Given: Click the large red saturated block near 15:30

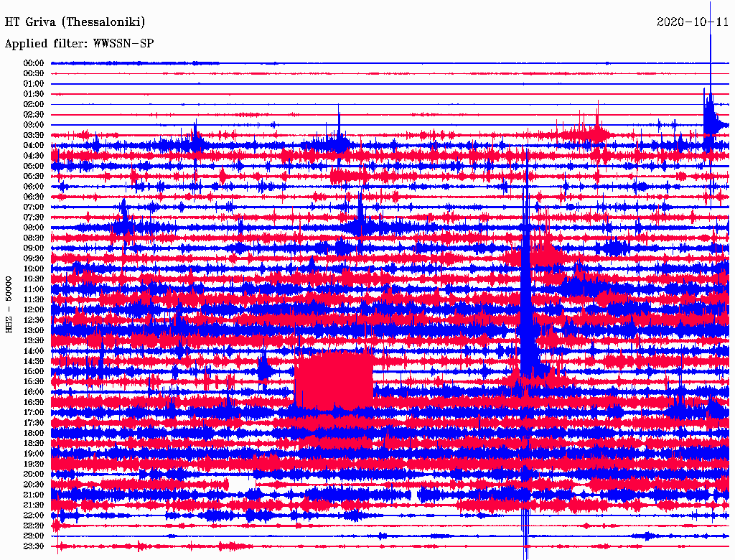Looking at the screenshot, I should pyautogui.click(x=334, y=381).
